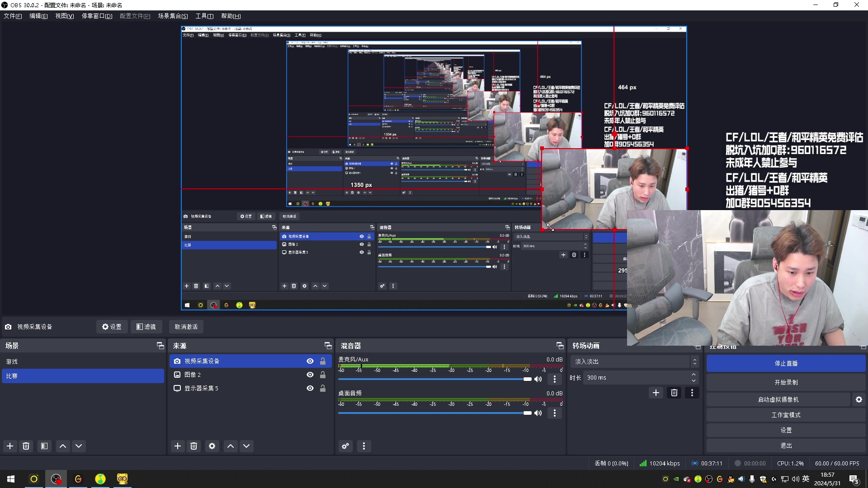Click the 停止直播 button
The image size is (868, 488).
786,363
